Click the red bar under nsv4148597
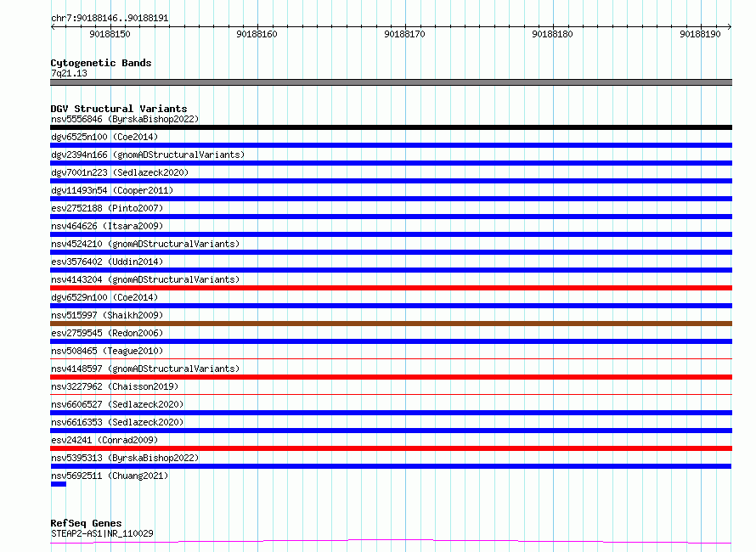 [x=391, y=377]
